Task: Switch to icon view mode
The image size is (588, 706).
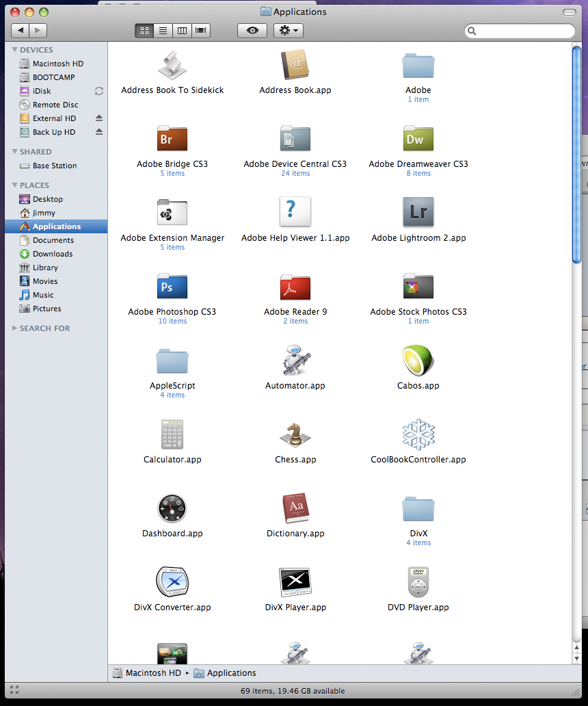Action: click(144, 31)
